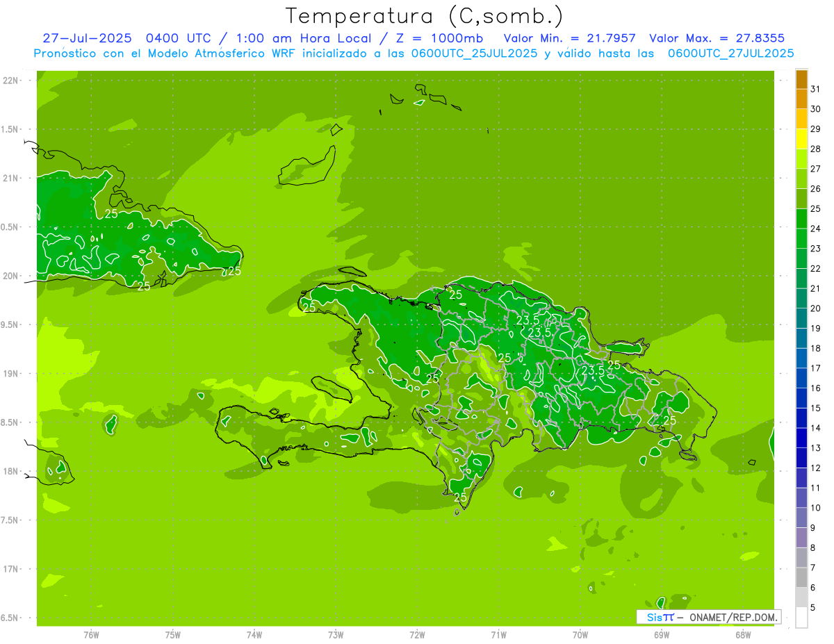The width and height of the screenshot is (834, 644).
Task: Click the colorbar scale label "5"
Action: click(813, 608)
